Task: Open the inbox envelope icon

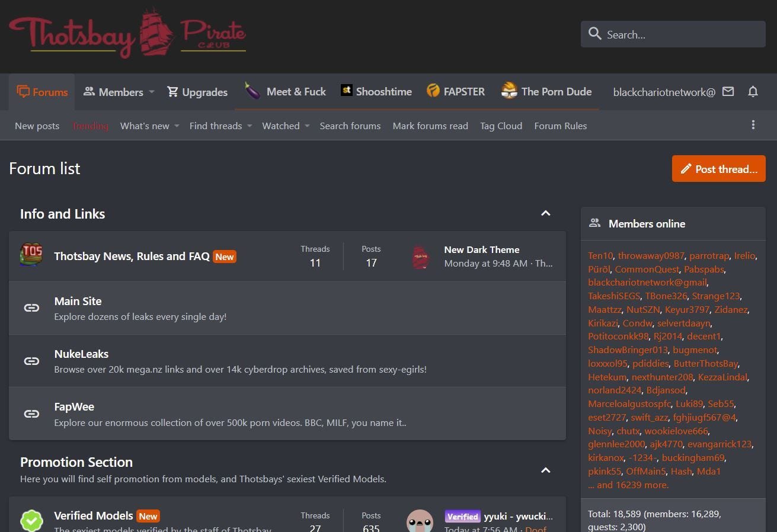Action: pyautogui.click(x=728, y=91)
